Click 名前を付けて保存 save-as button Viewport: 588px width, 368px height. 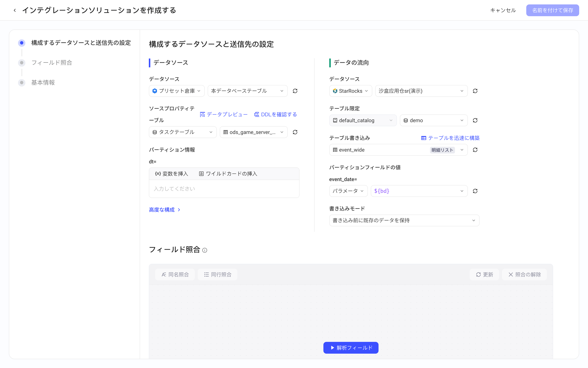(553, 10)
